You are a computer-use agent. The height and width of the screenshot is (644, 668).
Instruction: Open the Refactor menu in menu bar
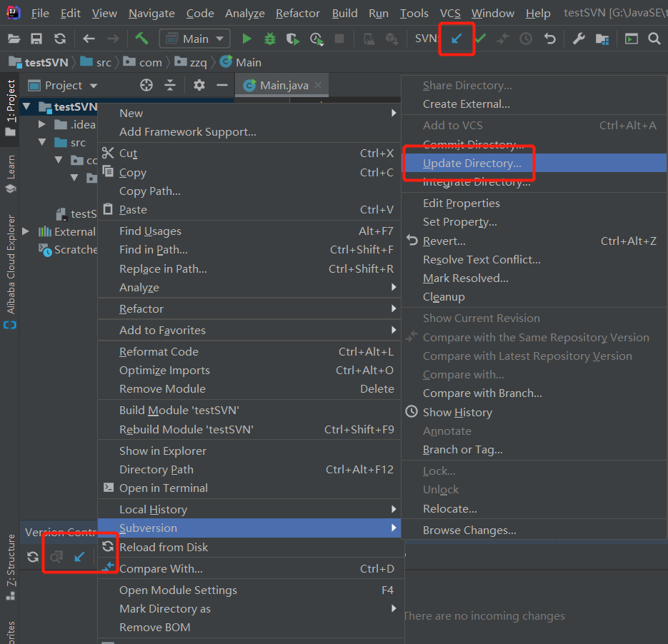pyautogui.click(x=297, y=13)
